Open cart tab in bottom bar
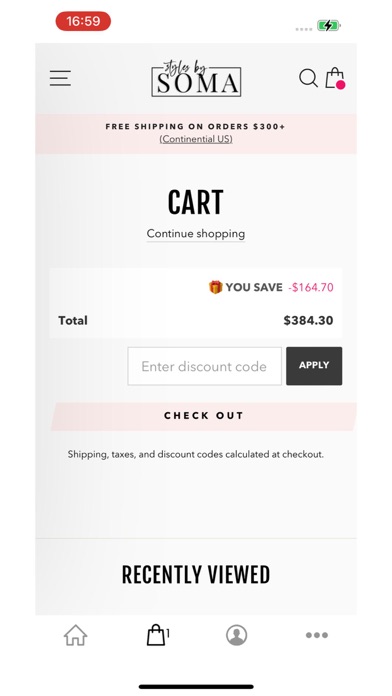Image resolution: width=392 pixels, height=696 pixels. point(158,635)
